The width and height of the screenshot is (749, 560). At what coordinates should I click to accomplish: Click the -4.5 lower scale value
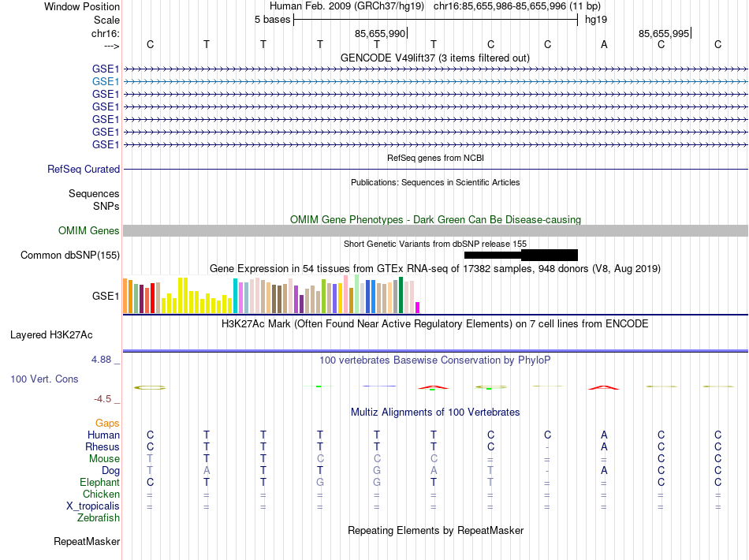[x=102, y=399]
